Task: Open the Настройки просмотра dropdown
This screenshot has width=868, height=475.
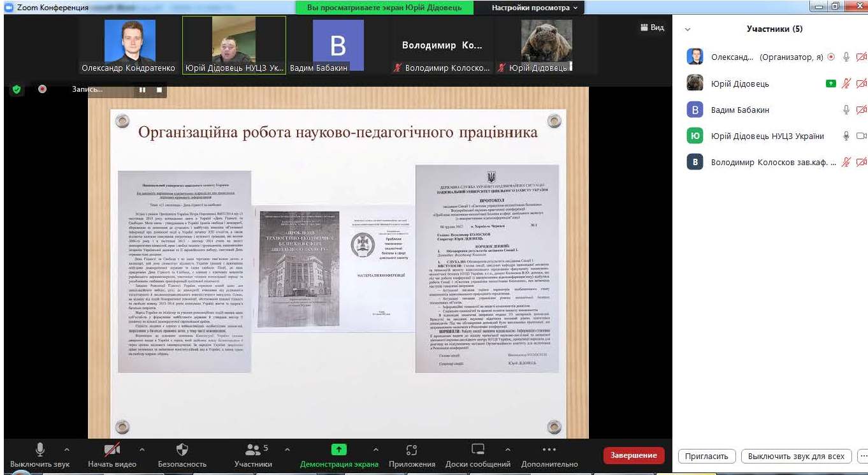Action: click(534, 8)
